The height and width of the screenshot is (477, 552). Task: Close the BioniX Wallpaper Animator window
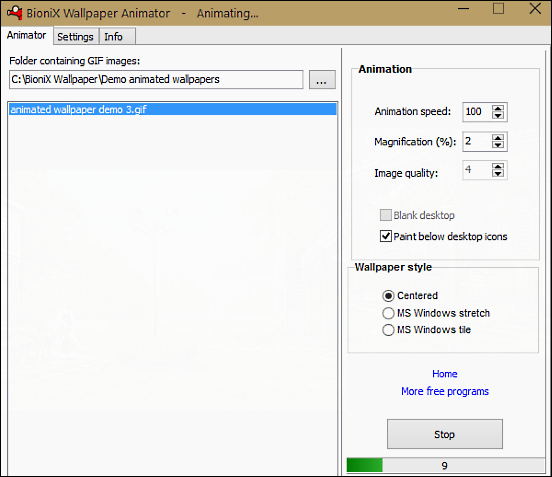[x=535, y=9]
